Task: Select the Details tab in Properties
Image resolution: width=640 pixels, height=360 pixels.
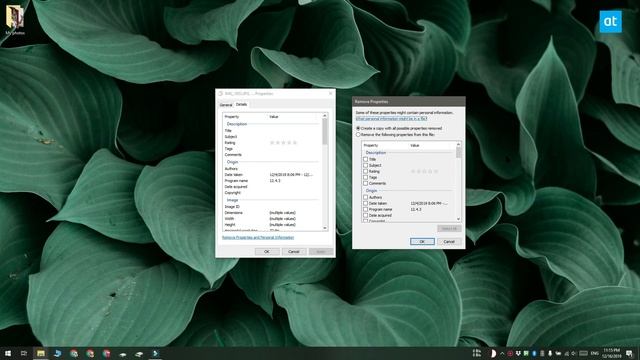Action: [242, 104]
